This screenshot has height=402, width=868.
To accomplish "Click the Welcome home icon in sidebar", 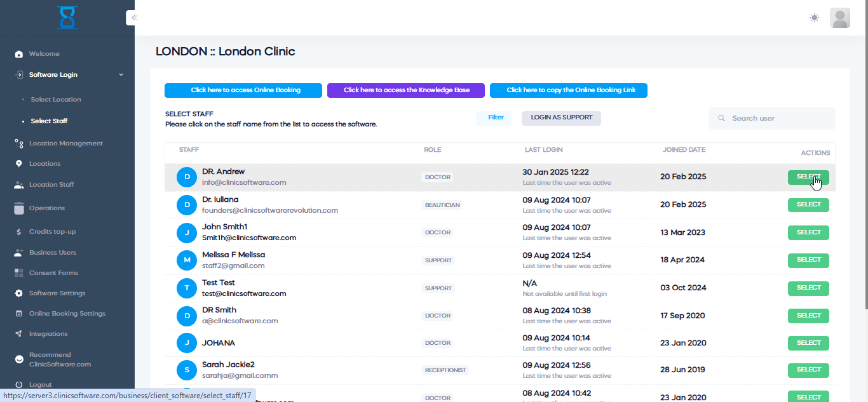I will click(x=19, y=54).
